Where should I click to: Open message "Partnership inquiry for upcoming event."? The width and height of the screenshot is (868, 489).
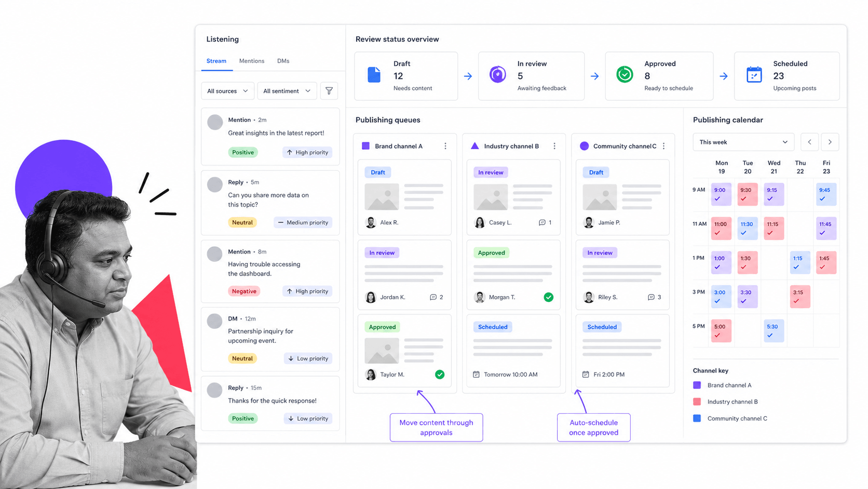[270, 338]
